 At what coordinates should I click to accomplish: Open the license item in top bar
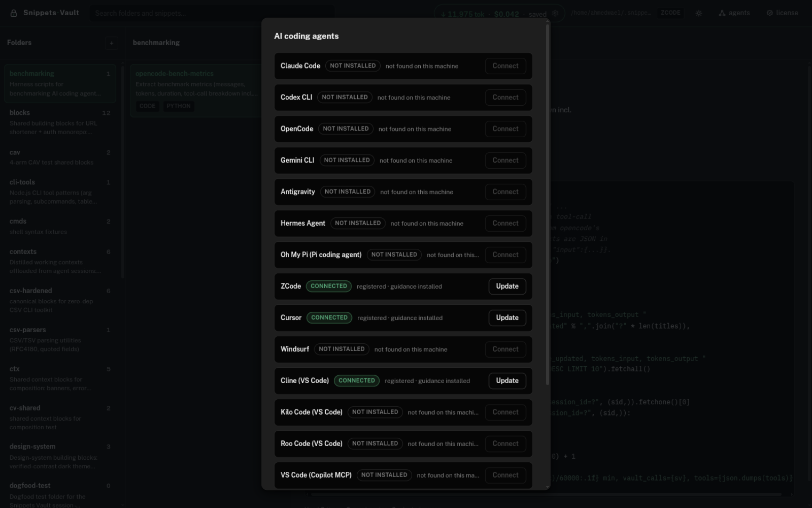click(783, 13)
